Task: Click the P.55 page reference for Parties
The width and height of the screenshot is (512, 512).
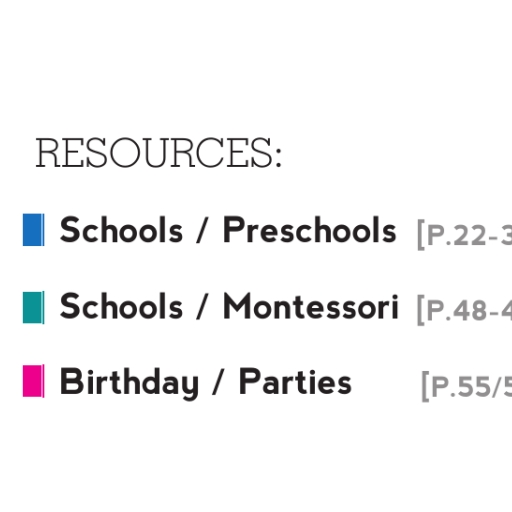Action: (467, 387)
